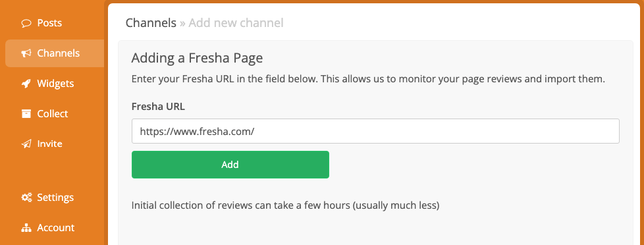Click the 'Adding a Fresha Page' heading
644x245 pixels.
[x=197, y=58]
